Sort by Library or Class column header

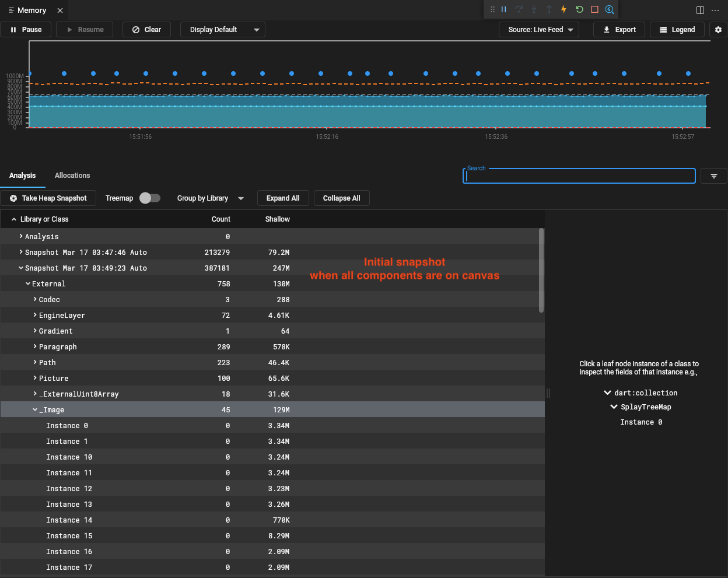click(44, 219)
